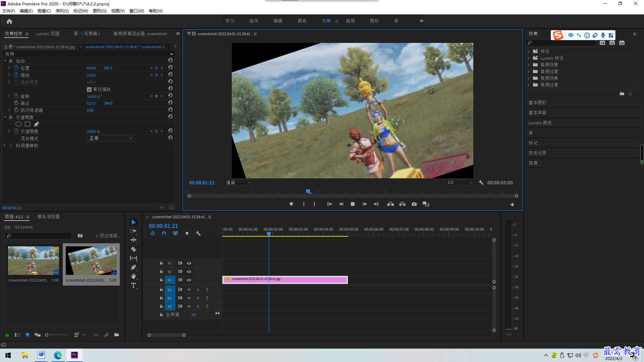Uncheck the uniform scale checkbox
Screen dimensions: 644x362
pos(89,89)
